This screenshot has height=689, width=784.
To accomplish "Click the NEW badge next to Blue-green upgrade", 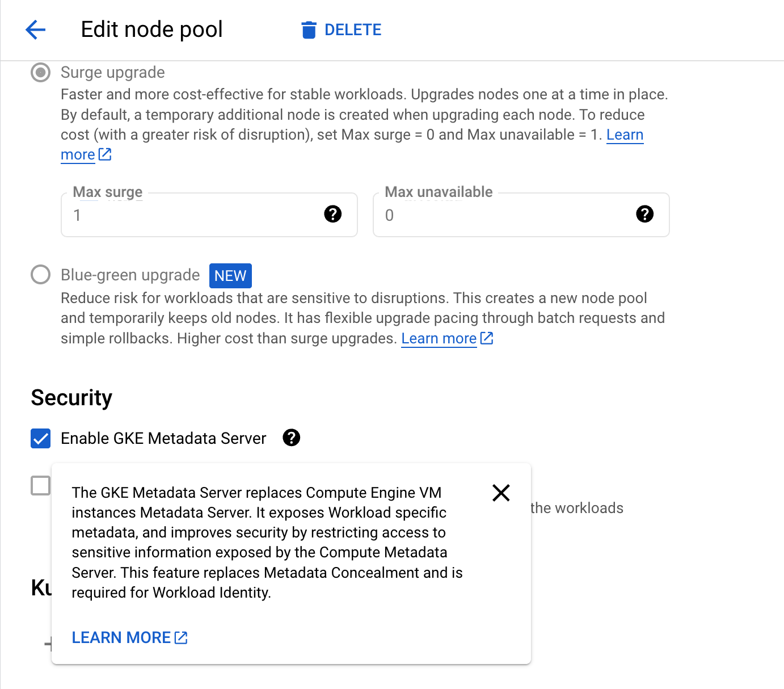I will click(230, 276).
